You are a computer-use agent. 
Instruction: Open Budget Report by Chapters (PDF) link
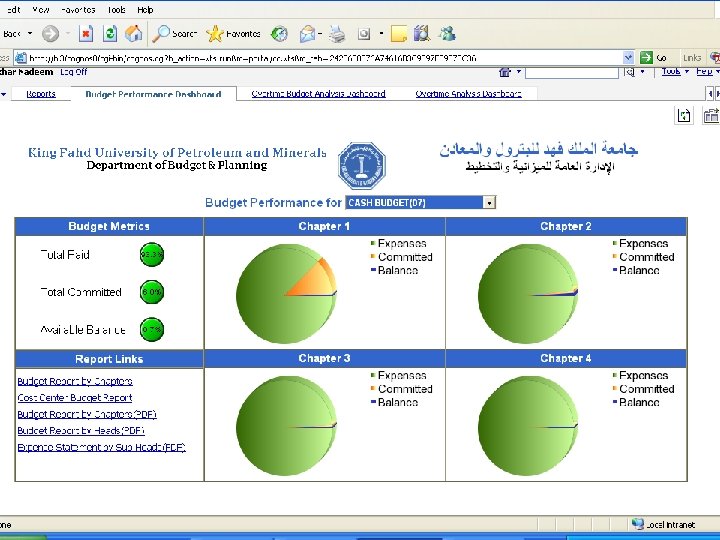(87, 414)
